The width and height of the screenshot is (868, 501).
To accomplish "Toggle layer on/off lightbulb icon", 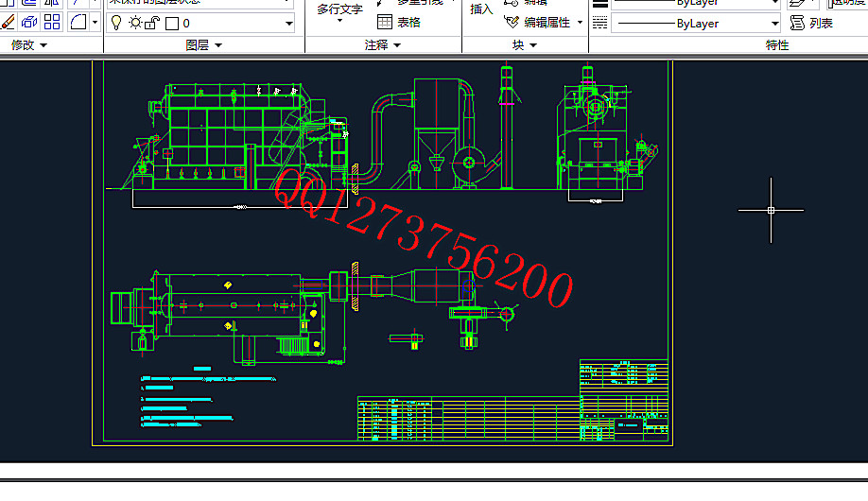I will (x=116, y=23).
